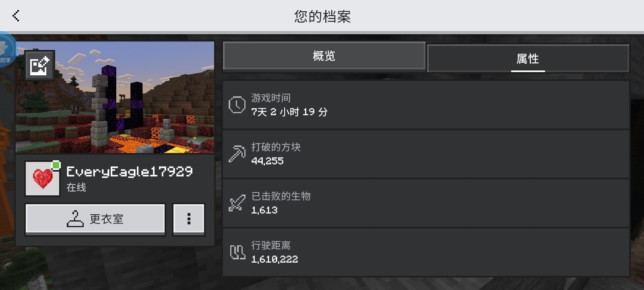
Task: Select the 打破的方块 44,255 row
Action: click(x=426, y=154)
